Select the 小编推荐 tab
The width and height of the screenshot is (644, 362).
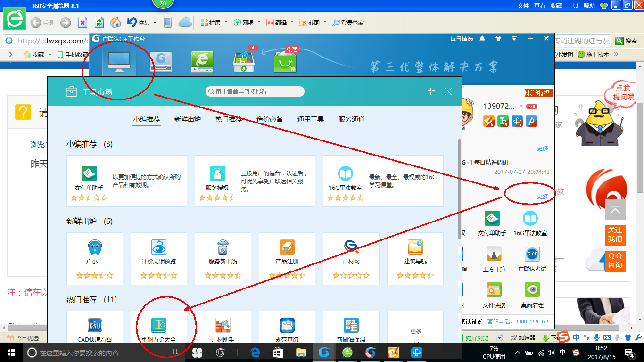click(x=147, y=119)
